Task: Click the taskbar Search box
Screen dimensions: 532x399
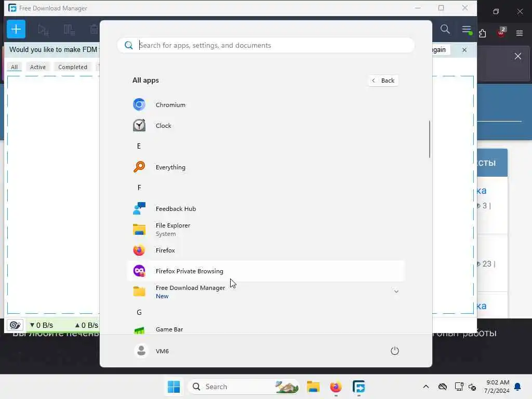Action: pos(243,387)
